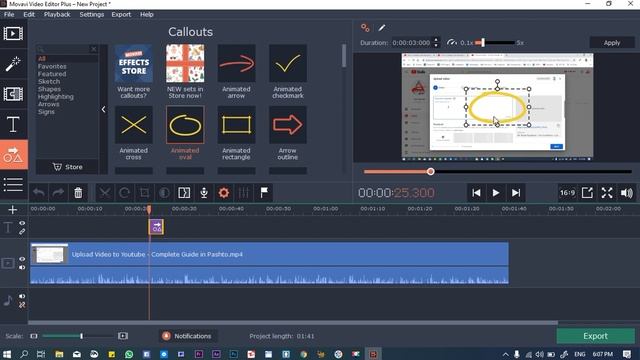Toggle preview volume speaker

[x=627, y=193]
